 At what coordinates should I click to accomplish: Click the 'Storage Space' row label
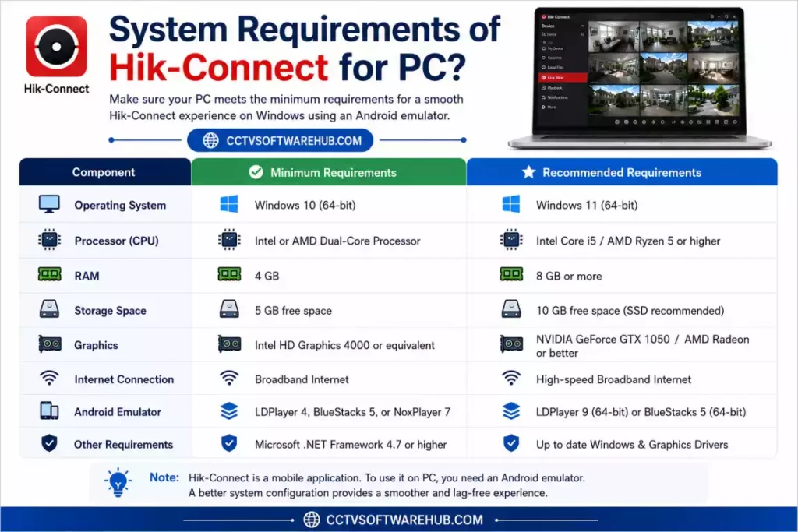click(110, 310)
